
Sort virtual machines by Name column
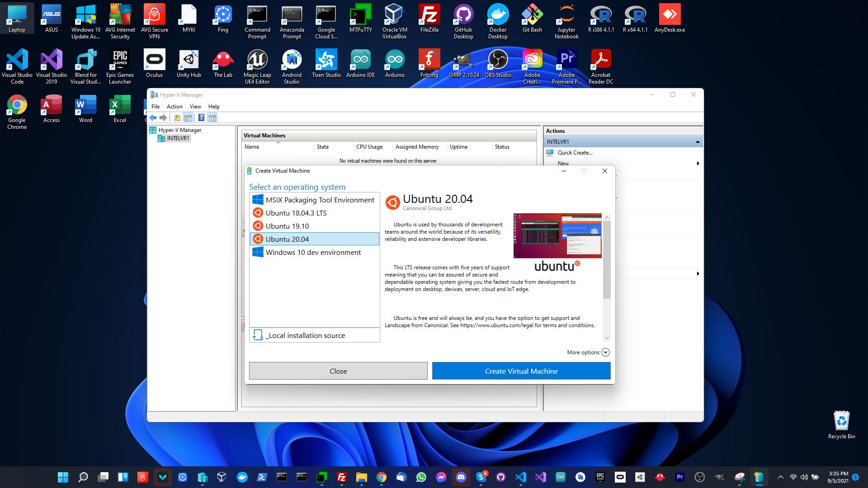278,147
